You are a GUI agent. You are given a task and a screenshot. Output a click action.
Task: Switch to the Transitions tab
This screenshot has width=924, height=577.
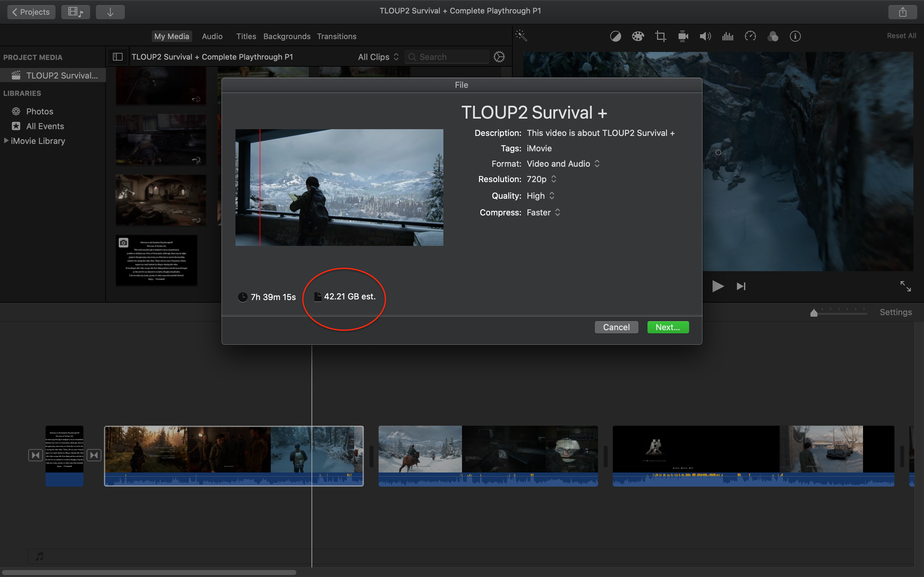[336, 36]
